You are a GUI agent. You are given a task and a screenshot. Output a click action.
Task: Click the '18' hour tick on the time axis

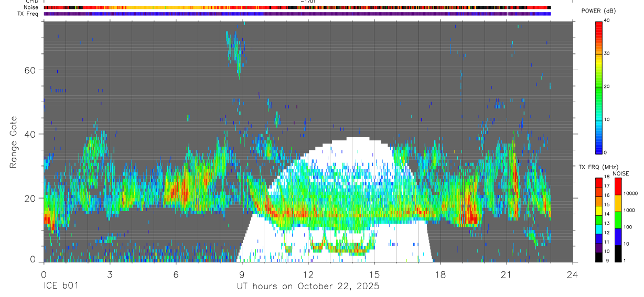pyautogui.click(x=441, y=273)
